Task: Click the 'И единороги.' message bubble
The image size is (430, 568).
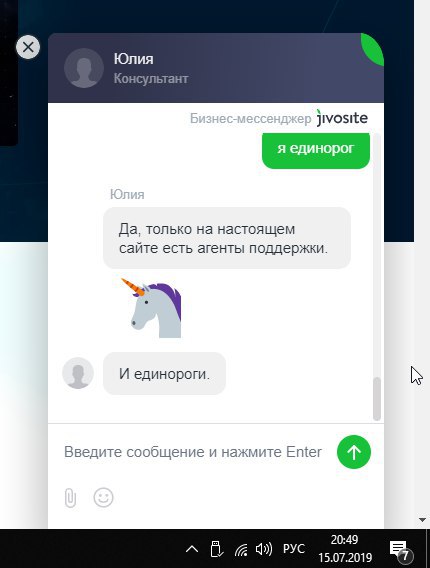Action: point(164,373)
